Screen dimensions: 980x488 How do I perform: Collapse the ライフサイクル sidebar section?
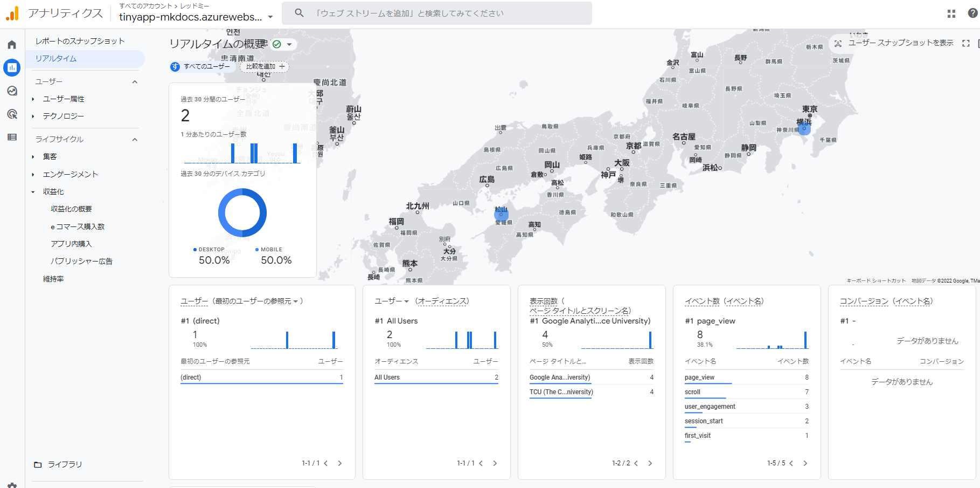135,140
